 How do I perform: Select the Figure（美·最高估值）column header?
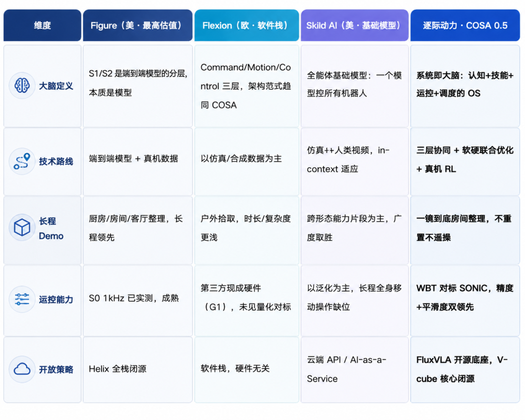pyautogui.click(x=138, y=25)
